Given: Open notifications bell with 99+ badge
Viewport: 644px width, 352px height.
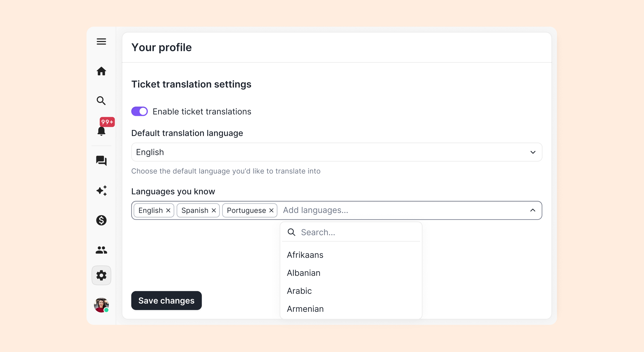Looking at the screenshot, I should click(x=101, y=131).
